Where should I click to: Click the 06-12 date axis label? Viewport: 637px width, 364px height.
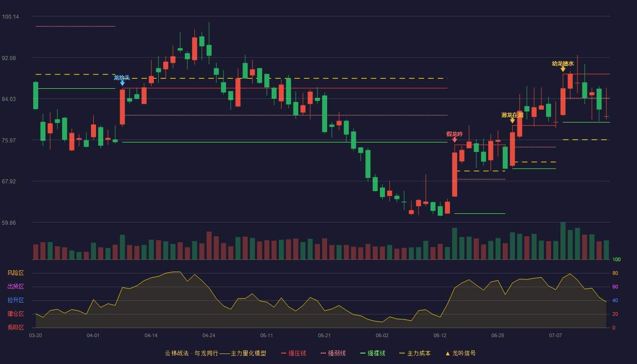pyautogui.click(x=440, y=335)
